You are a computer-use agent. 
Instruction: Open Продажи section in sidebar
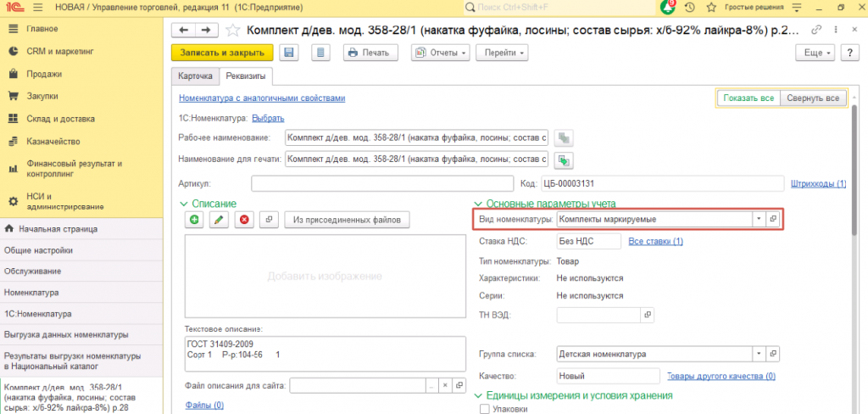pyautogui.click(x=31, y=73)
